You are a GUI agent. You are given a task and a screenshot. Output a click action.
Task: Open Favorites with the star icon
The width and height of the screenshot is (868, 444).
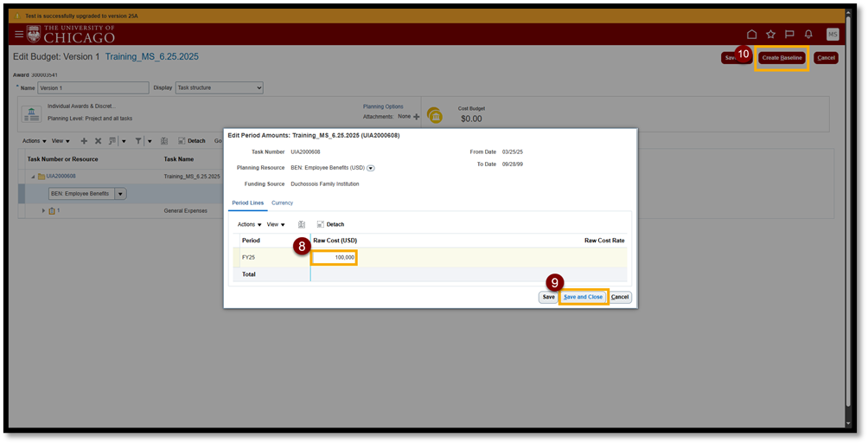coord(770,34)
